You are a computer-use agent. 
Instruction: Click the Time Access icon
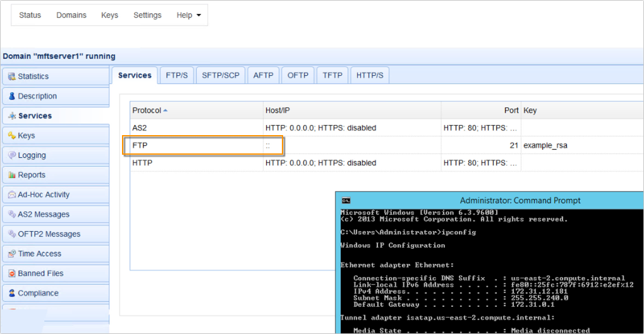(12, 254)
